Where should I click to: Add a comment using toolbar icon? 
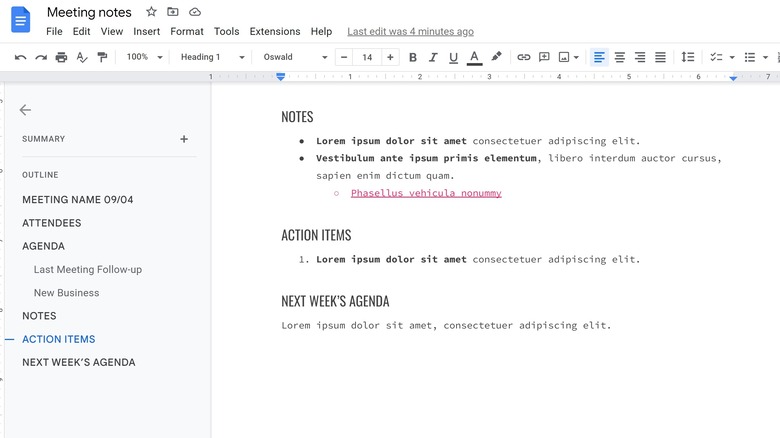(x=544, y=58)
